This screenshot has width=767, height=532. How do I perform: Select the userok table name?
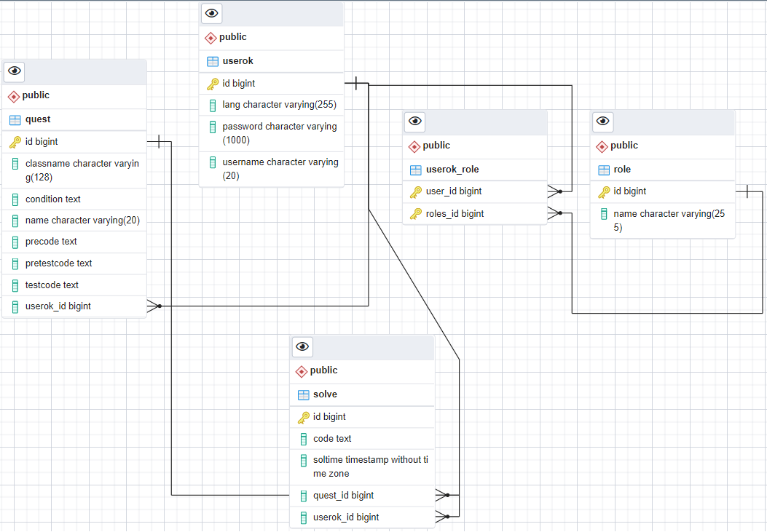point(237,61)
